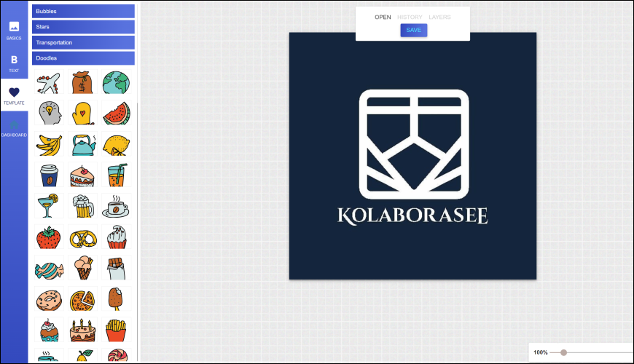Add the watermelon slice doodle
634x364 pixels.
116,114
